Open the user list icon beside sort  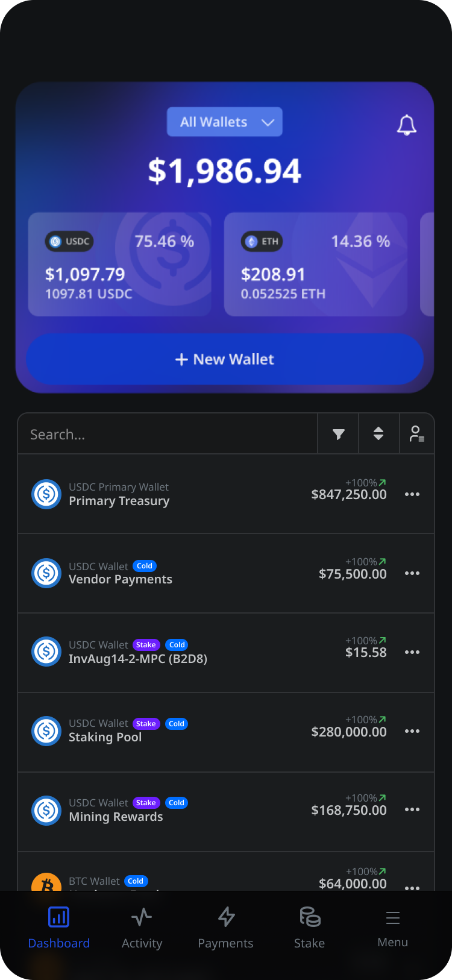(416, 434)
